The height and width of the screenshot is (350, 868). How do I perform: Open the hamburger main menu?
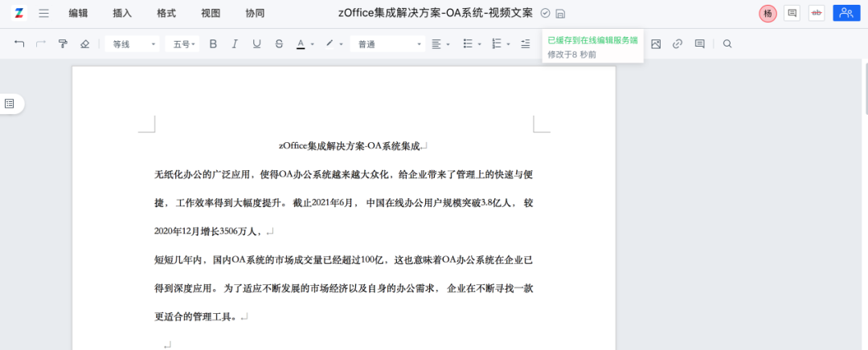pyautogui.click(x=43, y=14)
